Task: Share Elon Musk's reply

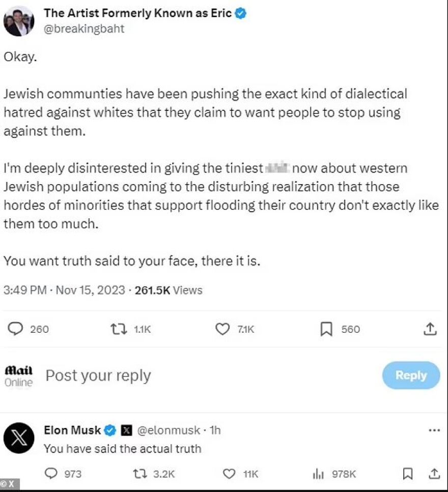Action: pos(434,474)
